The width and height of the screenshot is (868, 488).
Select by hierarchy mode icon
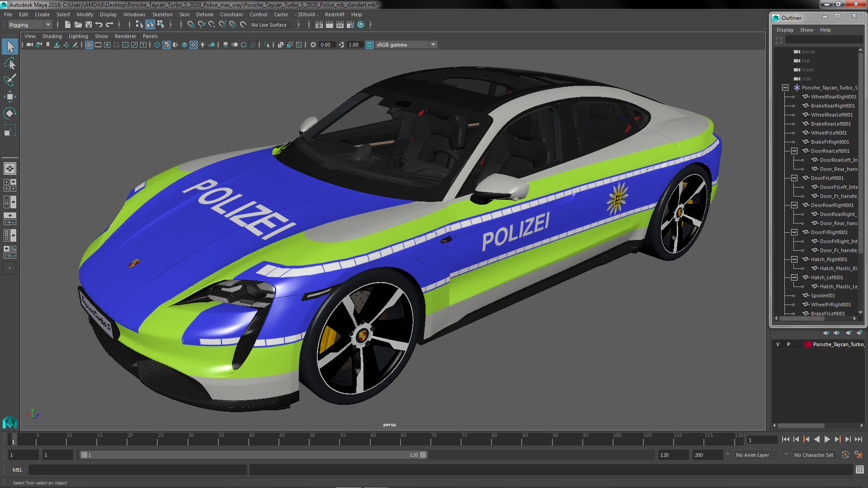139,25
